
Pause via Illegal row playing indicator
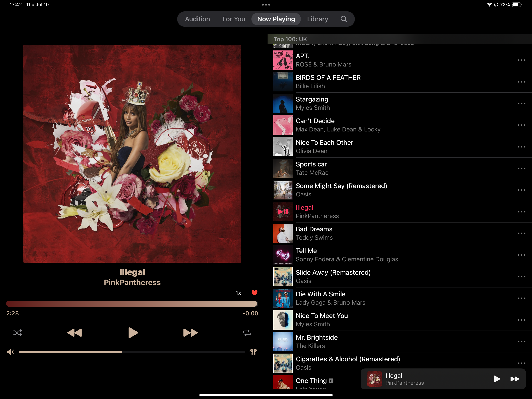tap(283, 212)
